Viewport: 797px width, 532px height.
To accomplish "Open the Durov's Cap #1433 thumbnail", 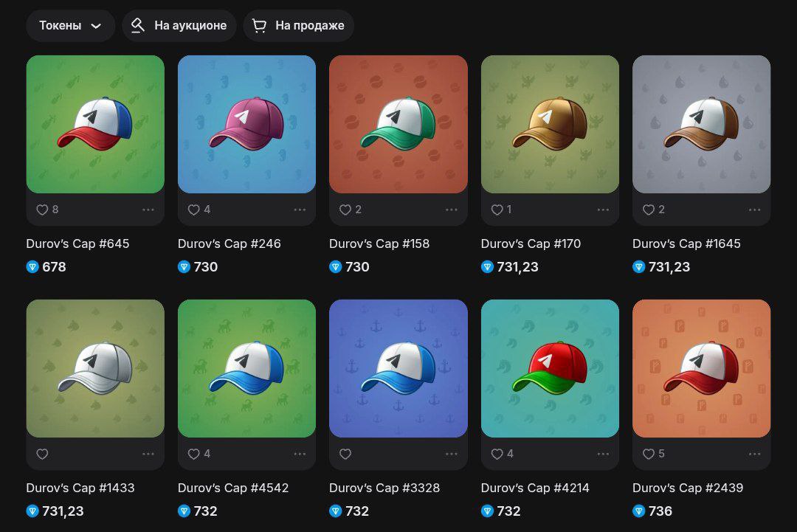I will tap(95, 368).
